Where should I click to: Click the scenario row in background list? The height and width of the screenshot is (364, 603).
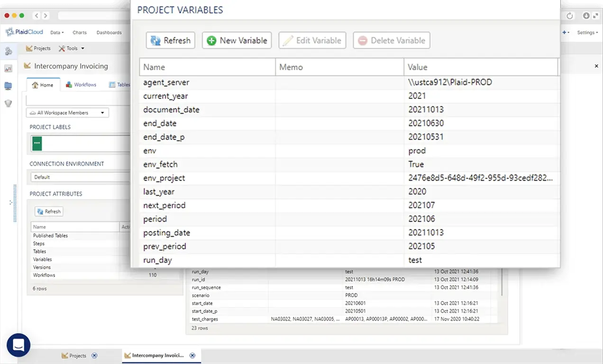tap(343, 295)
